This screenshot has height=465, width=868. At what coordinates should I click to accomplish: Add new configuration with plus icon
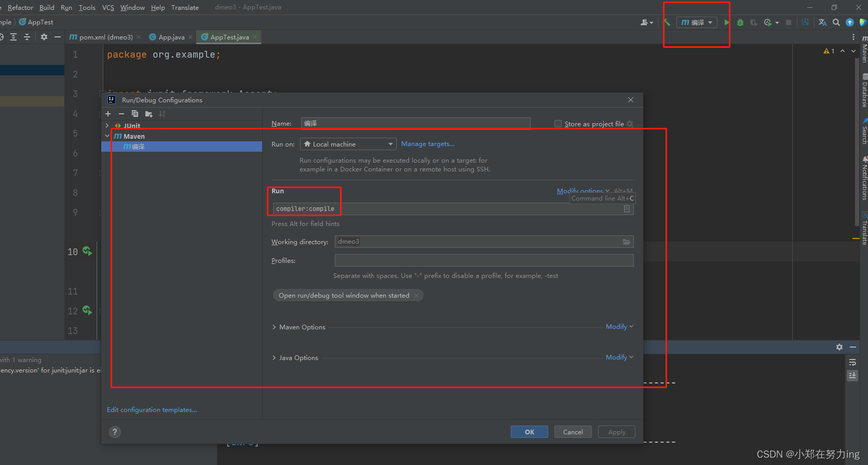108,114
